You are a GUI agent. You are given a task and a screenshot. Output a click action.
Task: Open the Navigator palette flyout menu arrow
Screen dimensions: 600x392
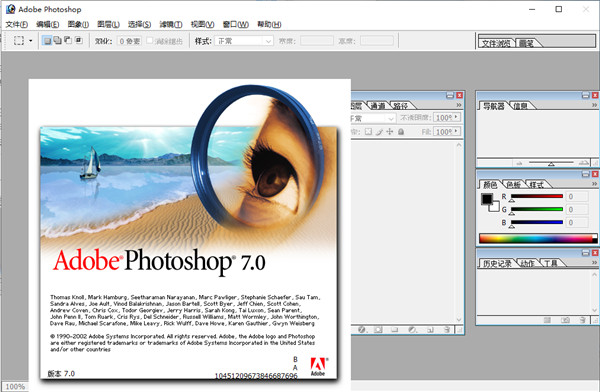tap(594, 105)
